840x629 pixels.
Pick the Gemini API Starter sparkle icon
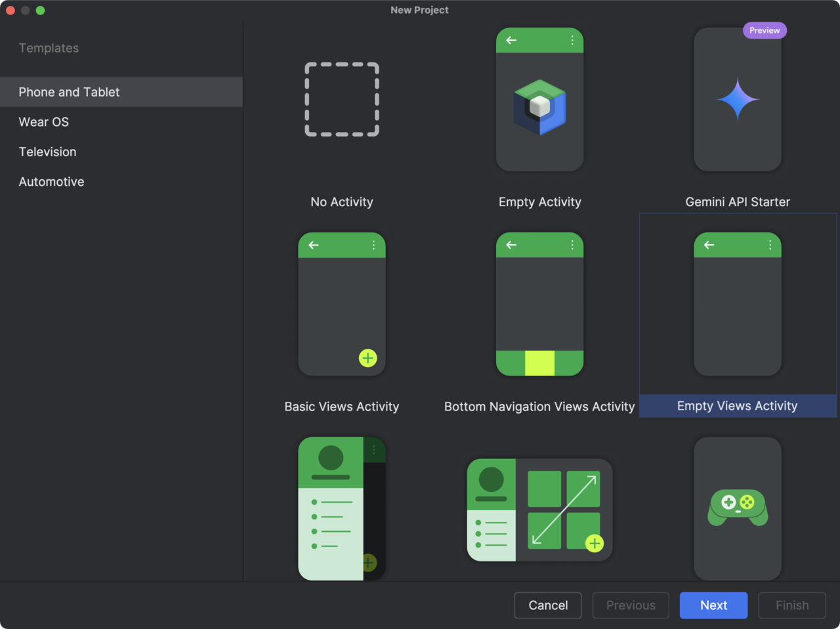[x=738, y=100]
